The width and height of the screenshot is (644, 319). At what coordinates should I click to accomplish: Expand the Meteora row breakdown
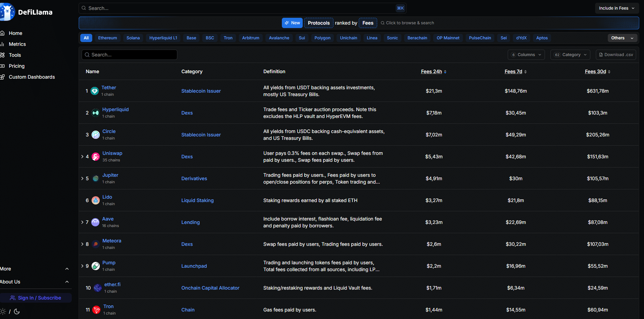coord(82,244)
